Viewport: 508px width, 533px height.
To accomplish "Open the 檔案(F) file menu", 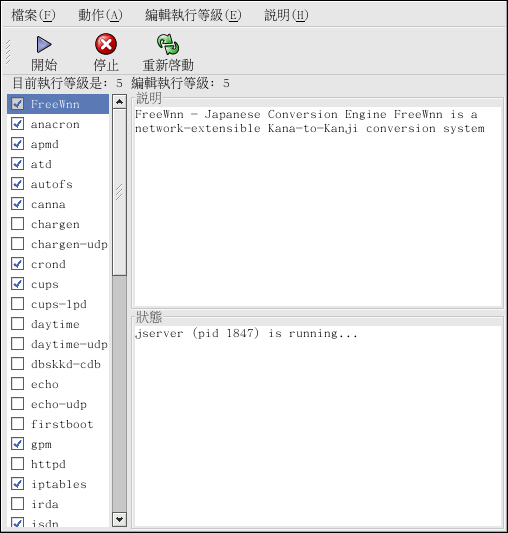I will click(33, 15).
